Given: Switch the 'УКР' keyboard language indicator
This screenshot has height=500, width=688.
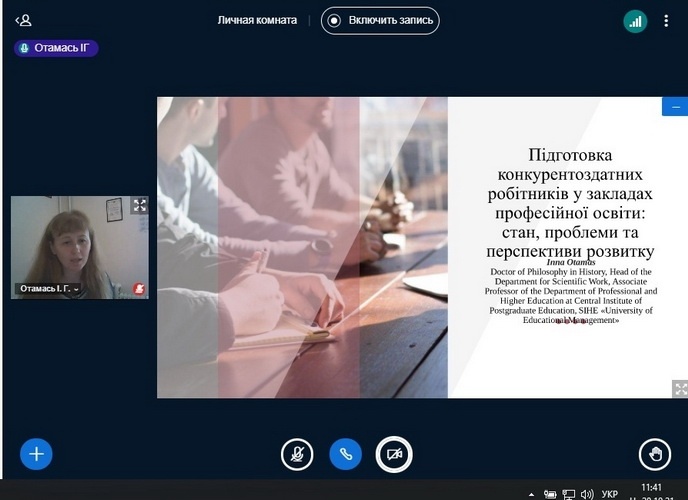Looking at the screenshot, I should click(x=610, y=494).
